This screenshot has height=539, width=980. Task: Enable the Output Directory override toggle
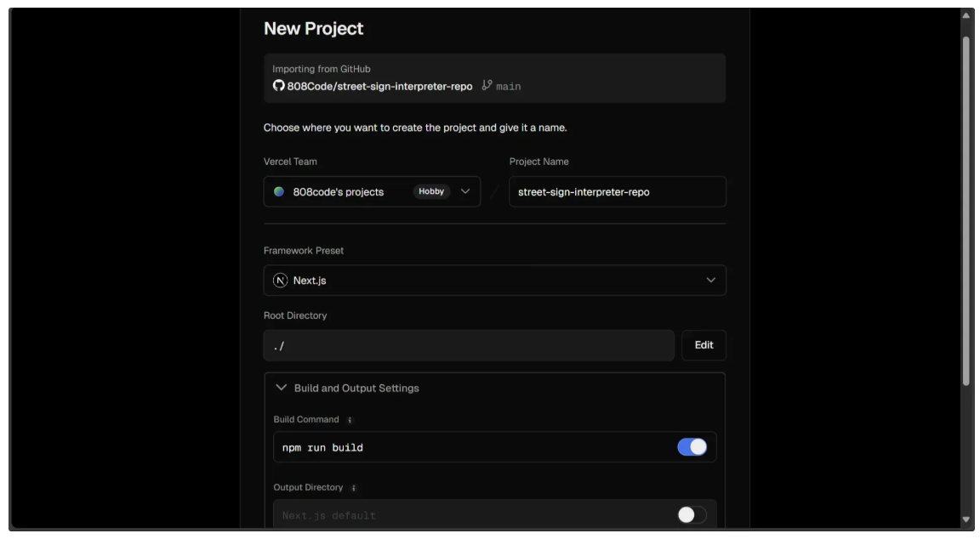692,515
